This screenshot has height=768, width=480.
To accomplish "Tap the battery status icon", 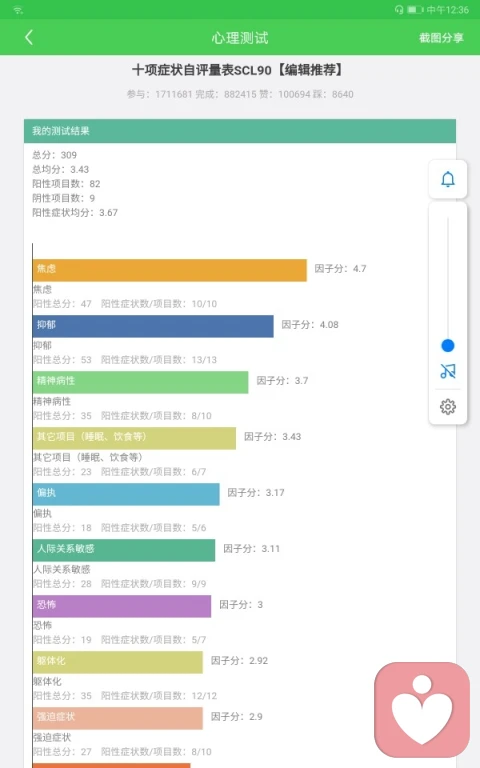I will 415,9.
